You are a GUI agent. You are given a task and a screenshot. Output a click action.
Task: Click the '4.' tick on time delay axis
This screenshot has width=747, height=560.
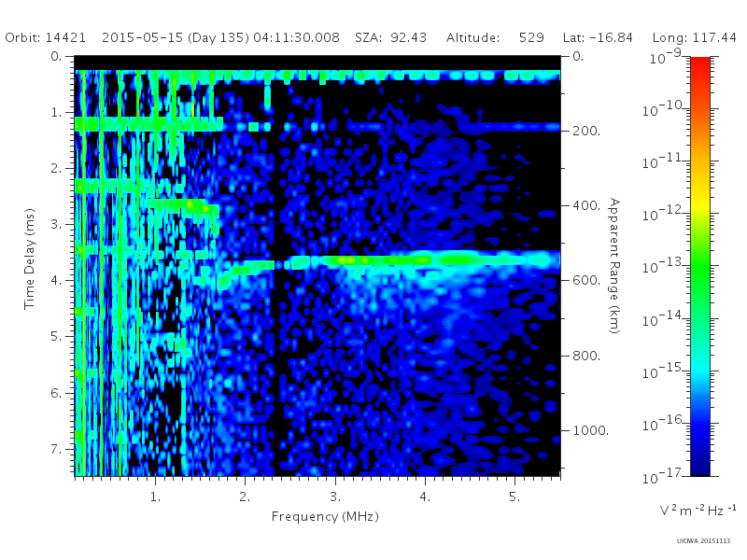[56, 281]
